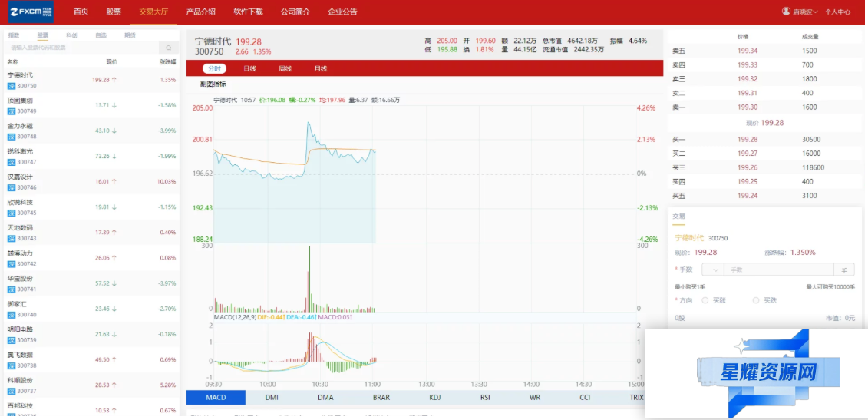Click the 深 exchange badge next to 300749
Screen dimensions: 868x420
[x=11, y=111]
